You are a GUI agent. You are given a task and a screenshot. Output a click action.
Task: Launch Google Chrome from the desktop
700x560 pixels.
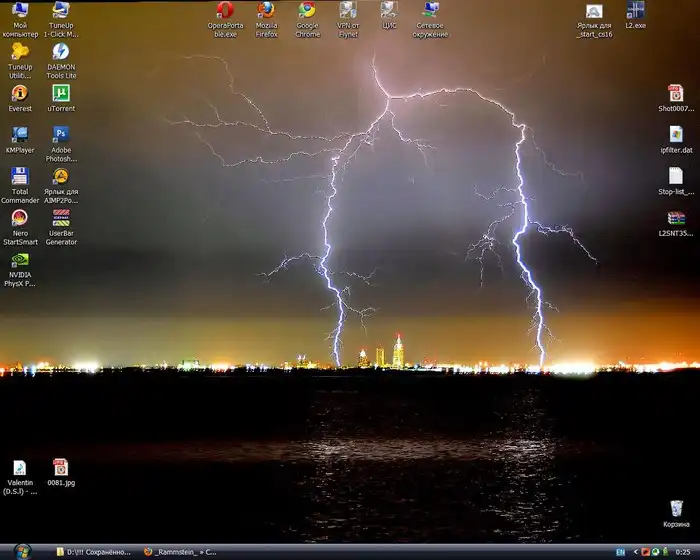[307, 11]
